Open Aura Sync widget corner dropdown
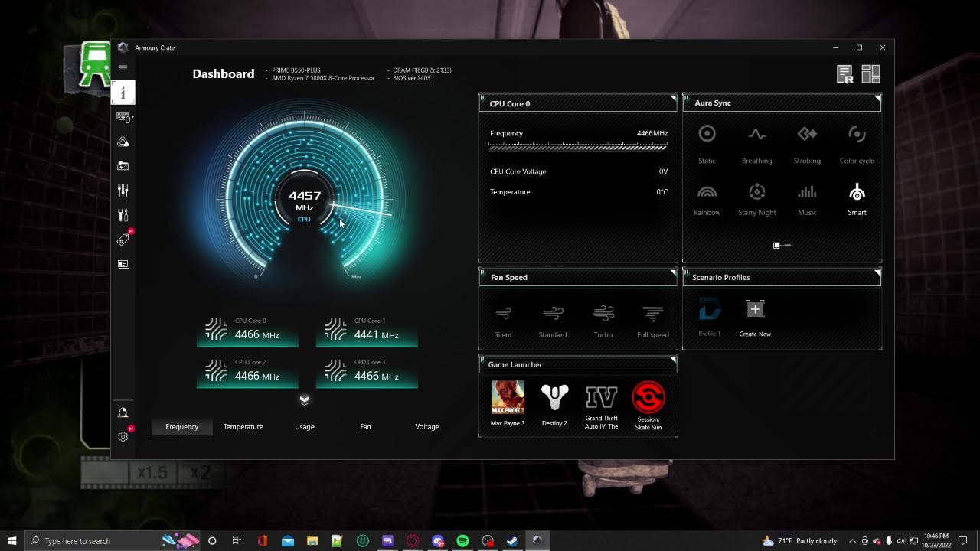This screenshot has height=551, width=980. (x=877, y=98)
